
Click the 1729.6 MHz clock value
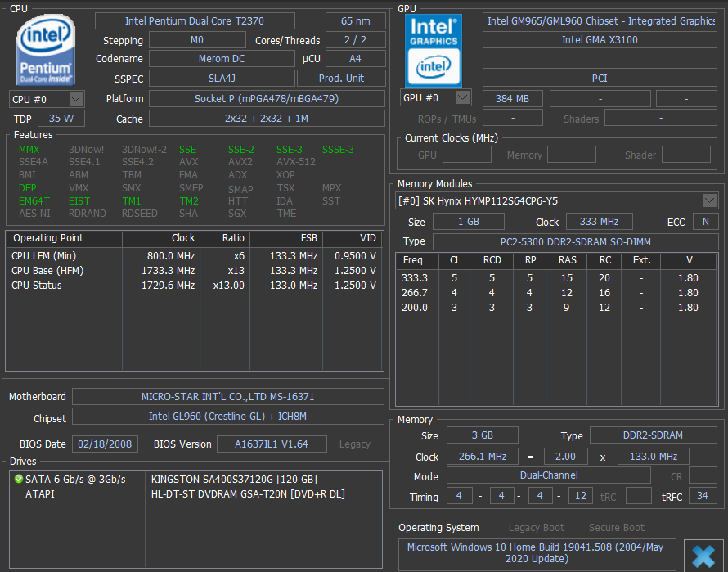pyautogui.click(x=168, y=286)
